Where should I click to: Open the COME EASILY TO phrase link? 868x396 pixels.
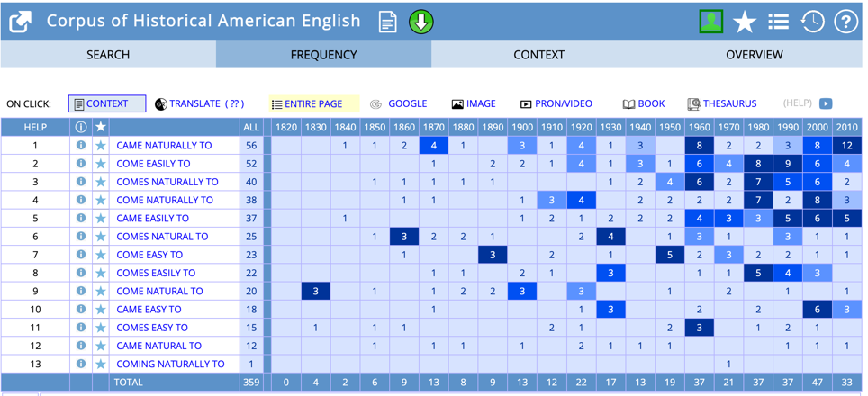tap(153, 164)
